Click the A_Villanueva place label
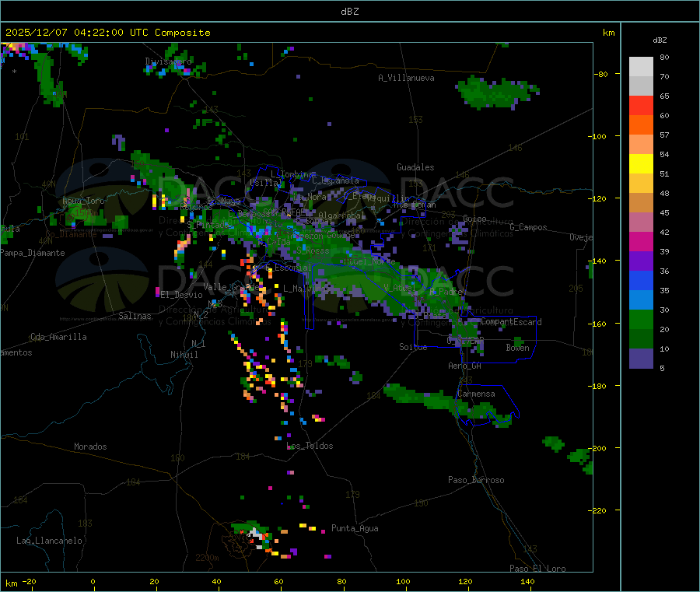This screenshot has width=700, height=592. click(406, 78)
